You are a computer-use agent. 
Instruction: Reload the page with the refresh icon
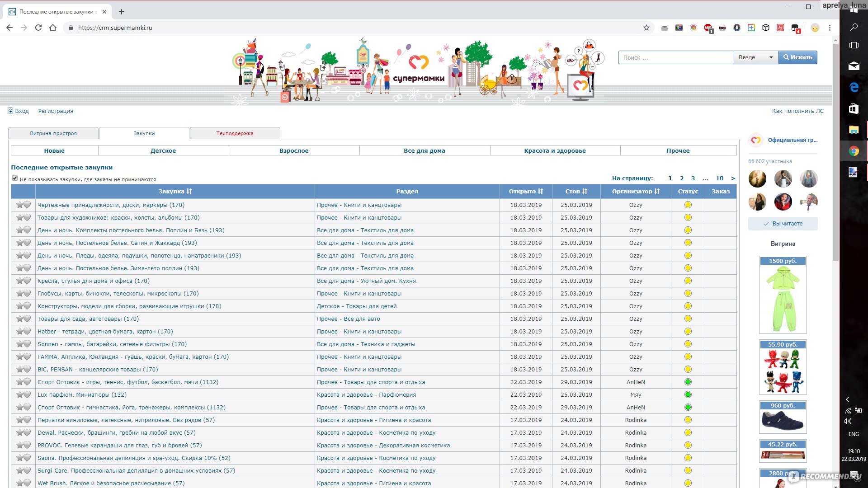38,28
